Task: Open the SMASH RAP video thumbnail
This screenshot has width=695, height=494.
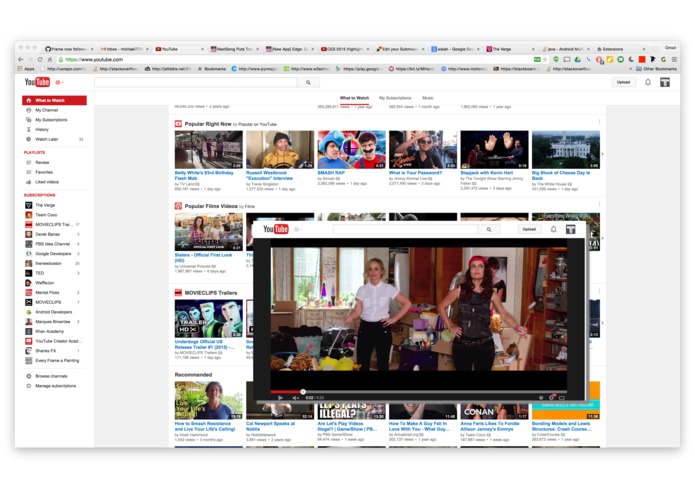Action: pos(351,149)
